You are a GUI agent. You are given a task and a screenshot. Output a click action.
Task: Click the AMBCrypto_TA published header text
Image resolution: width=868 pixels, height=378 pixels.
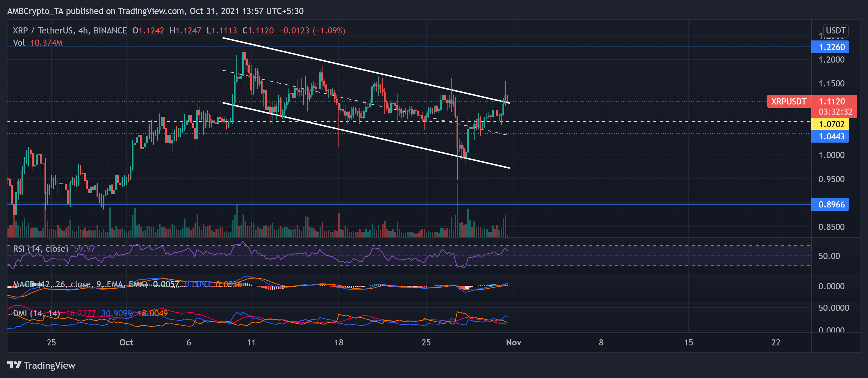(155, 11)
